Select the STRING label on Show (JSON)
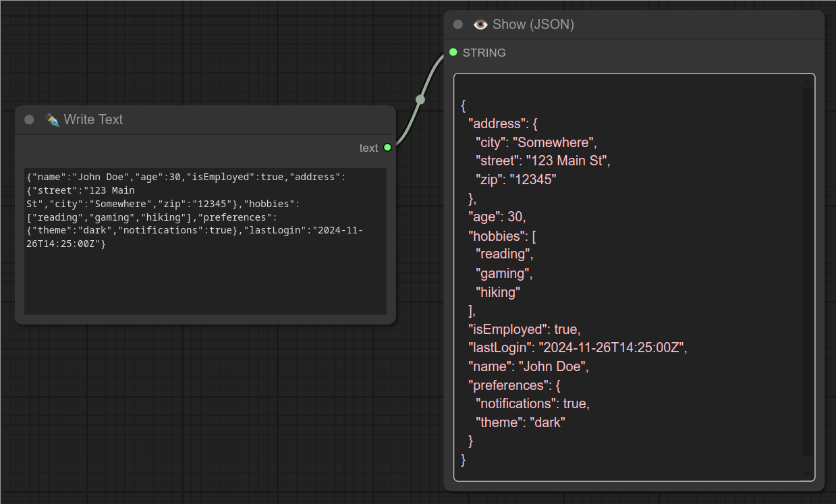This screenshot has width=836, height=504. click(484, 52)
